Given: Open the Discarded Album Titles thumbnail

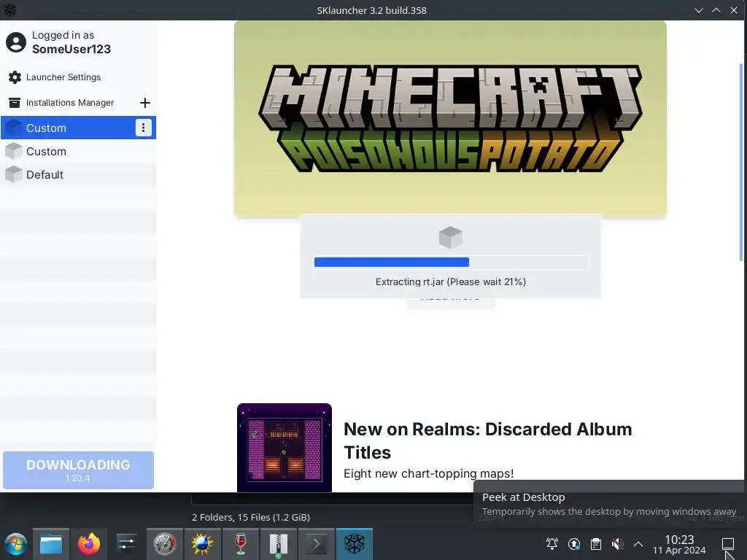Looking at the screenshot, I should 285,448.
